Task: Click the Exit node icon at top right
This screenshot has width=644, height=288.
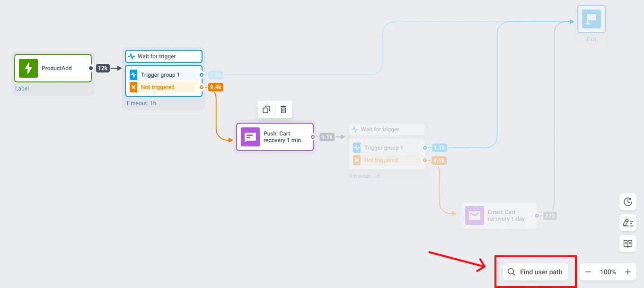Action: [x=591, y=19]
